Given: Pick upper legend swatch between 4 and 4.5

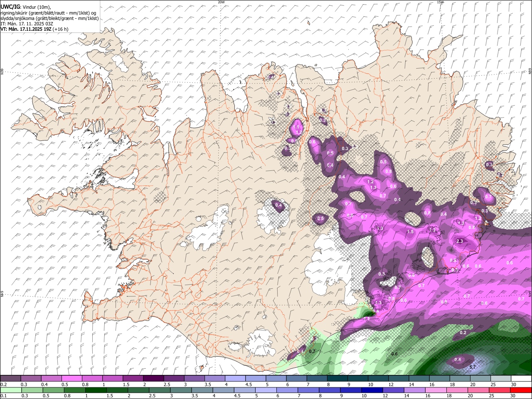Looking at the screenshot, I should coord(235,378).
